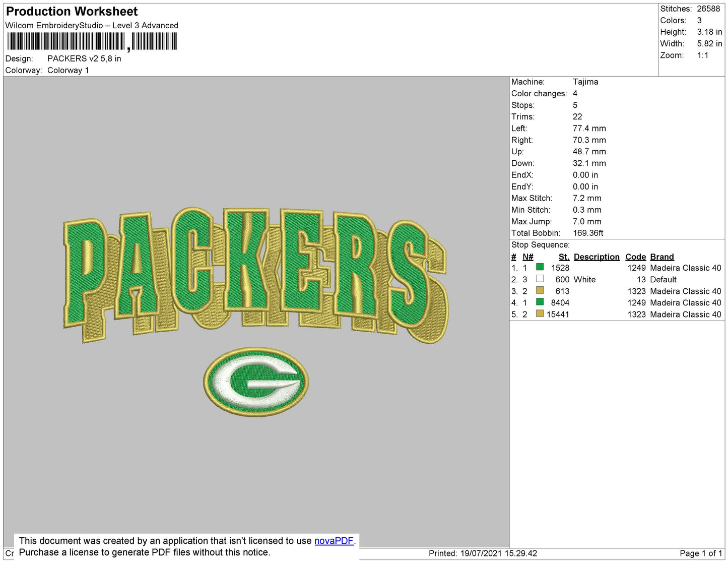Click the Max Stitch value 7.2 mm
Screen dimensions: 728x563
[x=587, y=198]
